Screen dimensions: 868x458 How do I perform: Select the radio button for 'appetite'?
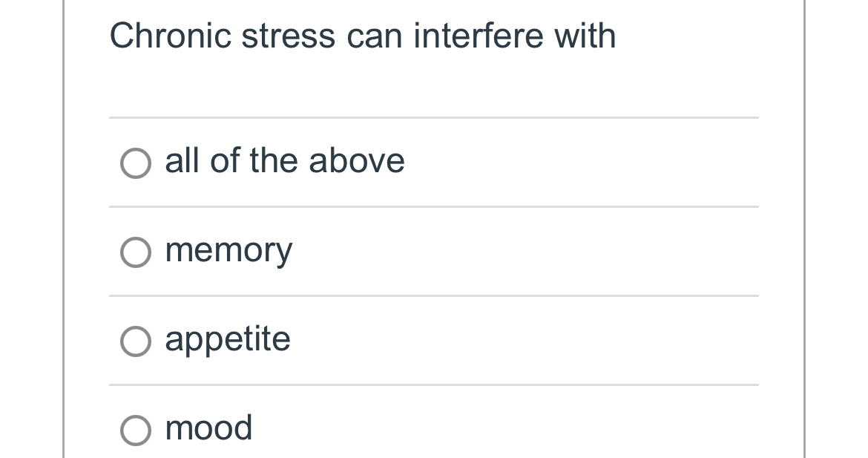coord(135,341)
